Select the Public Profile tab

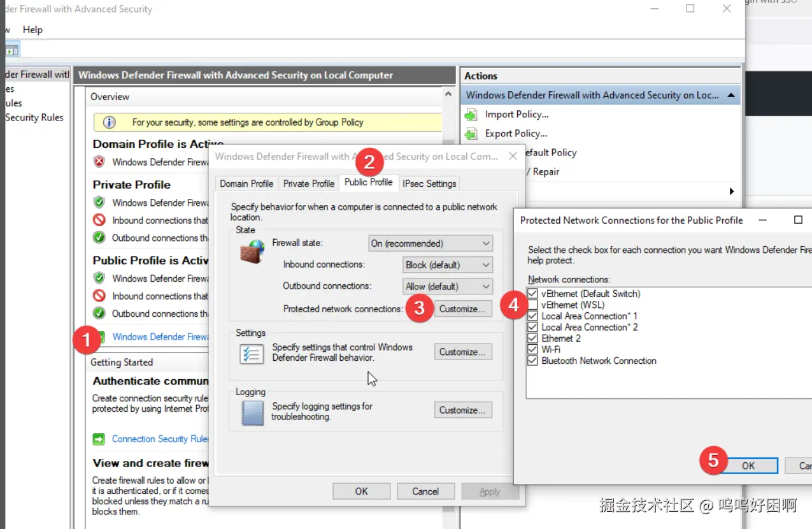click(x=369, y=182)
